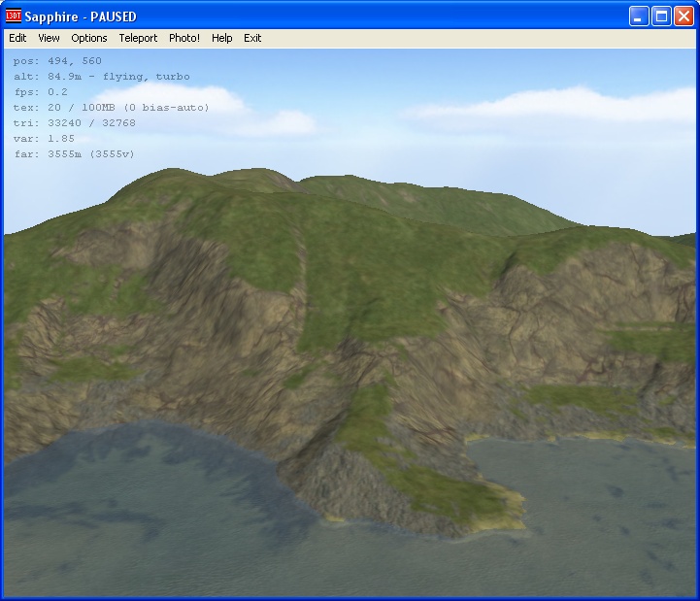The height and width of the screenshot is (601, 700).
Task: Click the 'far: 3555m' readout
Action: [x=74, y=154]
